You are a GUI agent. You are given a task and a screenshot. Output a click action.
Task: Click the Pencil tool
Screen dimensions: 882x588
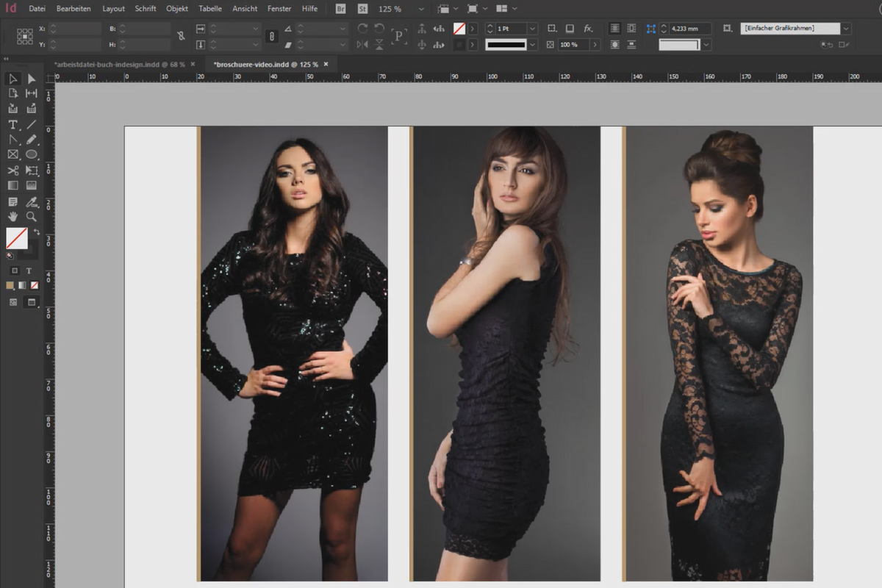point(32,140)
